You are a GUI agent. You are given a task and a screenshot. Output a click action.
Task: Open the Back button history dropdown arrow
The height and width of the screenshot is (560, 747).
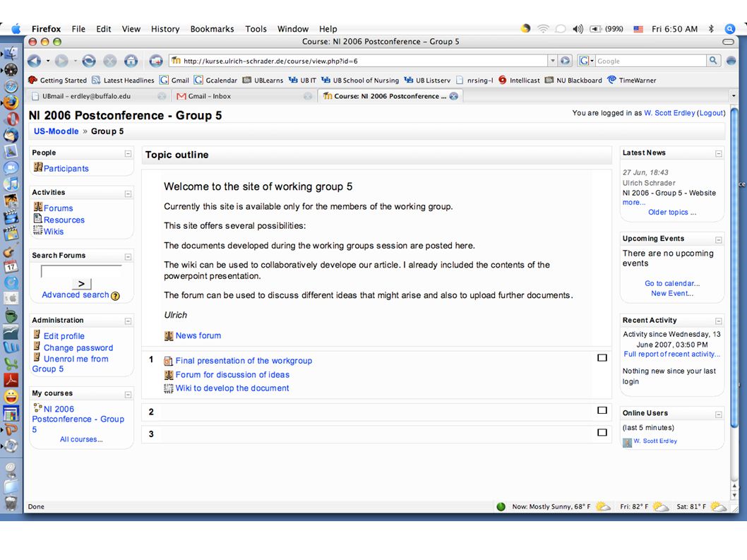(x=47, y=61)
